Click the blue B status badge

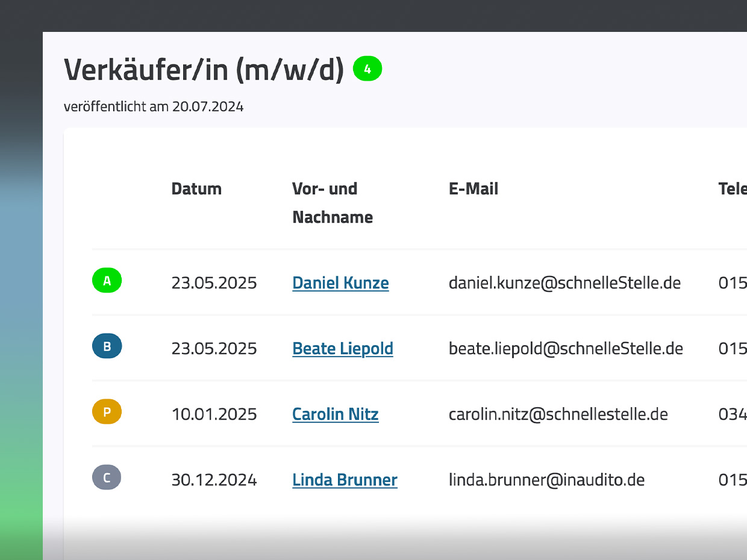coord(107,346)
